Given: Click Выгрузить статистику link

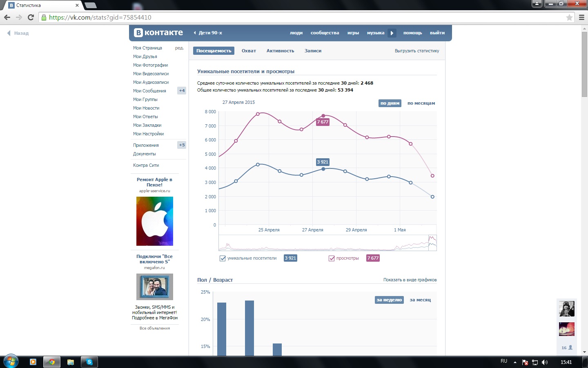Looking at the screenshot, I should coord(417,51).
